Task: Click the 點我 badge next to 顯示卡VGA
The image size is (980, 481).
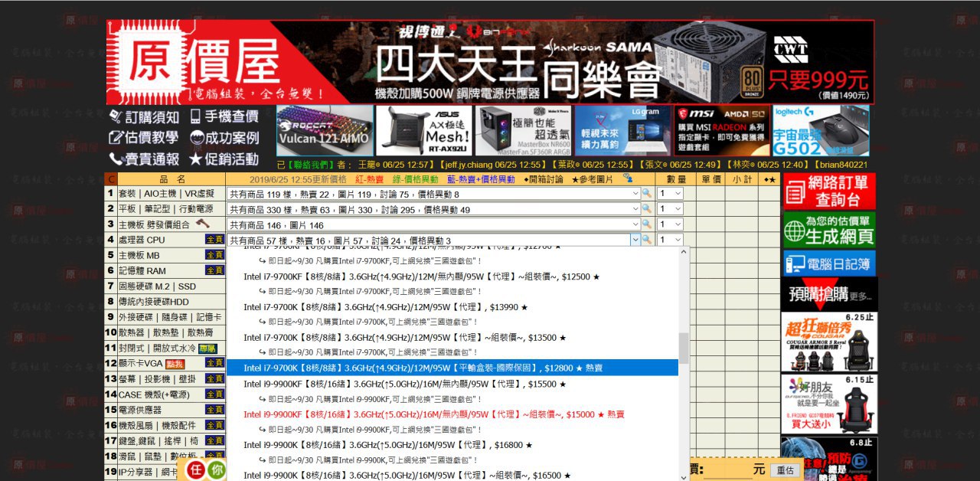Action: click(175, 364)
